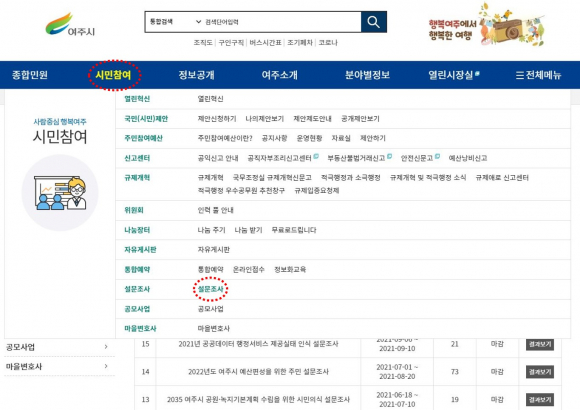Image resolution: width=580 pixels, height=410 pixels.
Task: Click the 설문조사 submenu link
Action: (210, 289)
